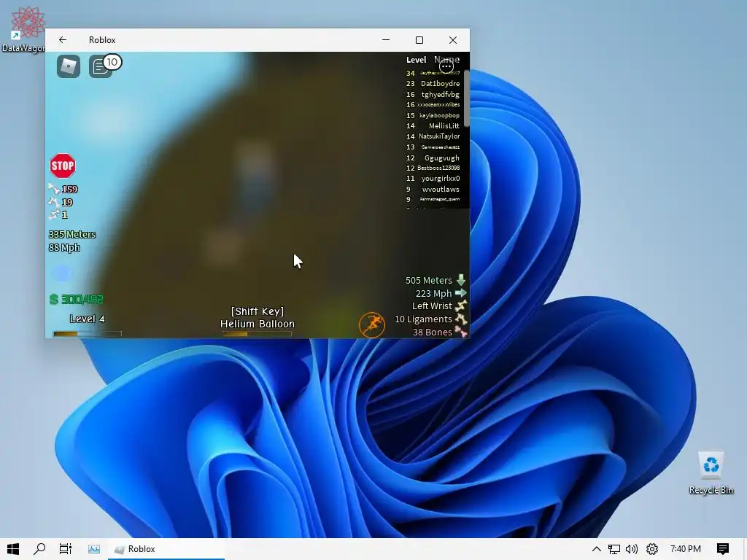Open the three-dots more menu in leaderboard

(446, 66)
